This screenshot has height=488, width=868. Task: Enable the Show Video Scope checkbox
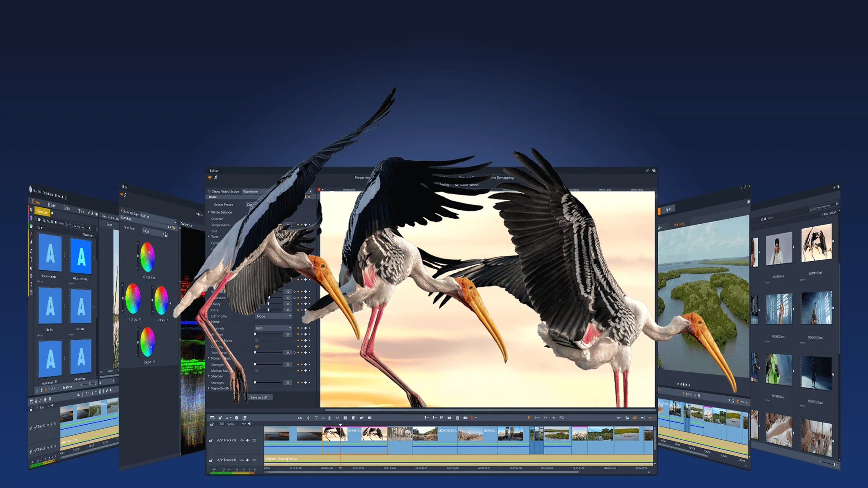point(209,192)
